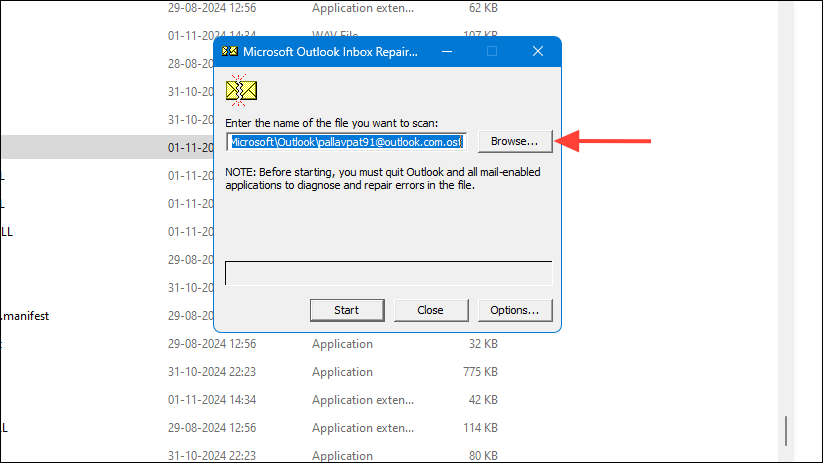Click the file explorer vertical scrollbar thumb
This screenshot has height=463, width=823.
[x=786, y=430]
